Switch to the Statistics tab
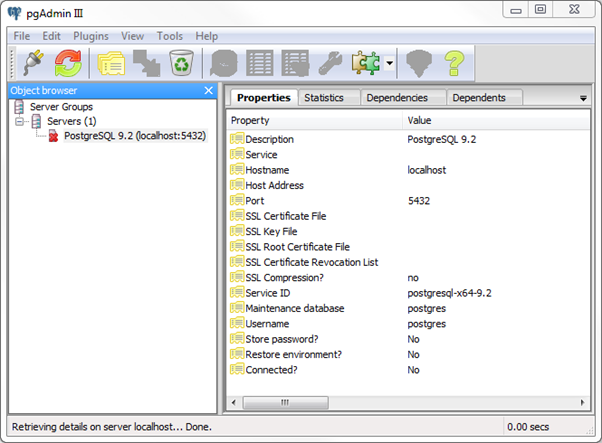 [x=324, y=98]
